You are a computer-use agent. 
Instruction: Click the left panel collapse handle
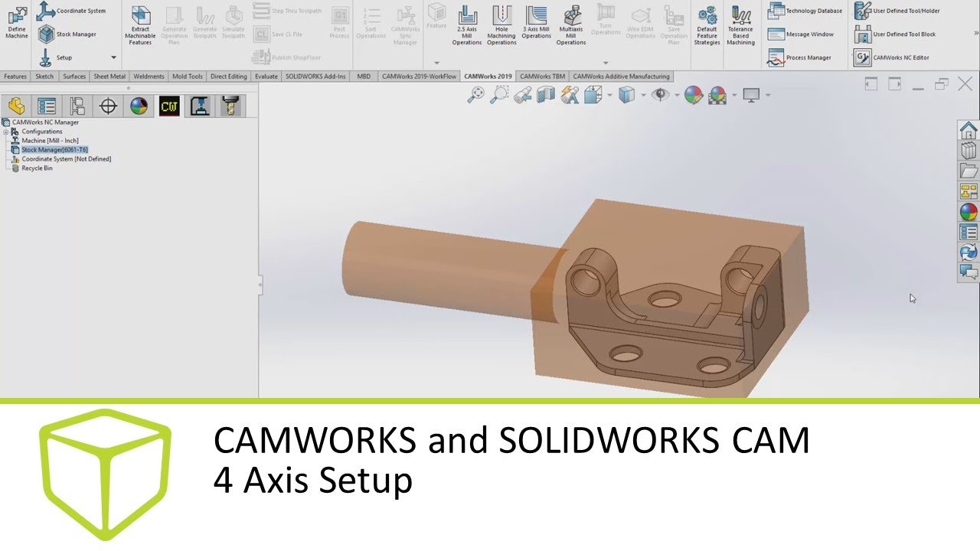(x=260, y=285)
